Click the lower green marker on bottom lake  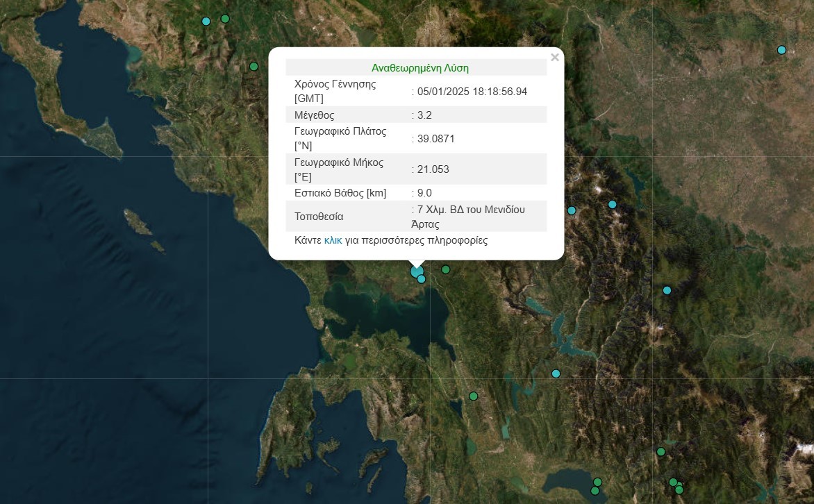coord(595,491)
